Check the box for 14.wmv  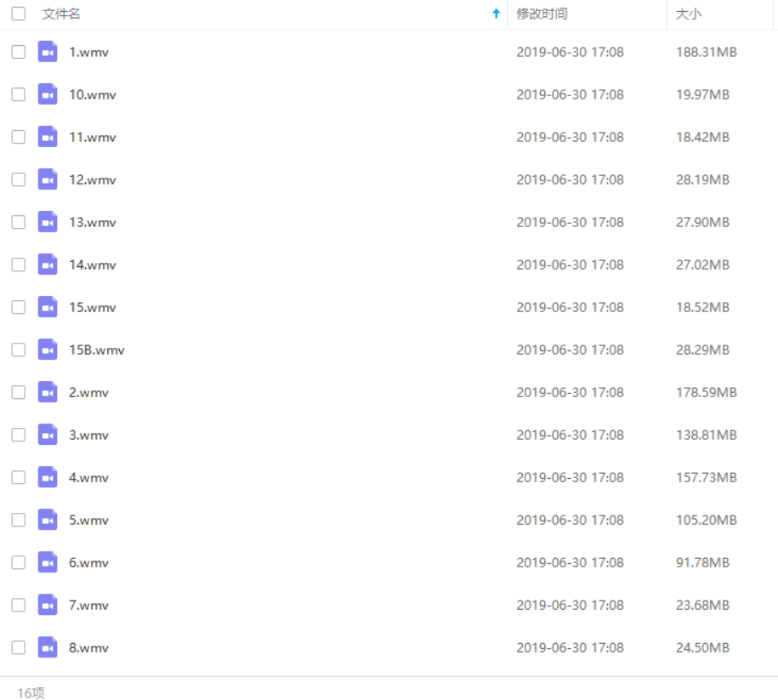point(19,265)
